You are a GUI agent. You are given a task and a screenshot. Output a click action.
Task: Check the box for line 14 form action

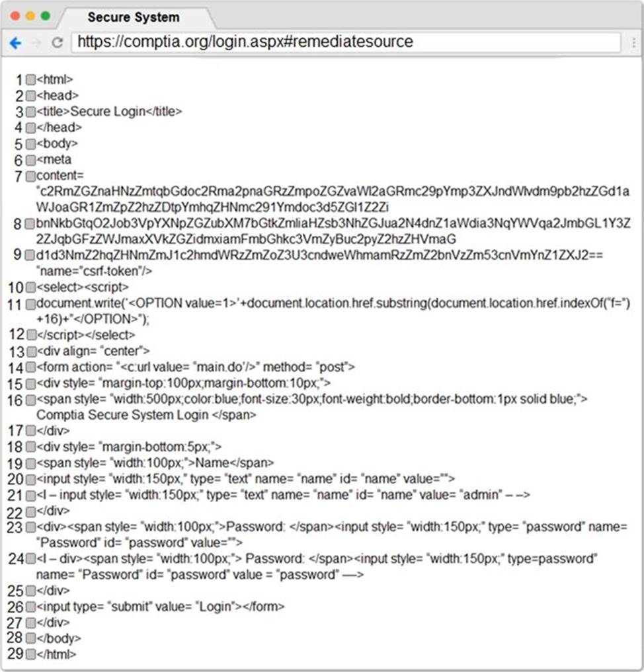coord(30,367)
